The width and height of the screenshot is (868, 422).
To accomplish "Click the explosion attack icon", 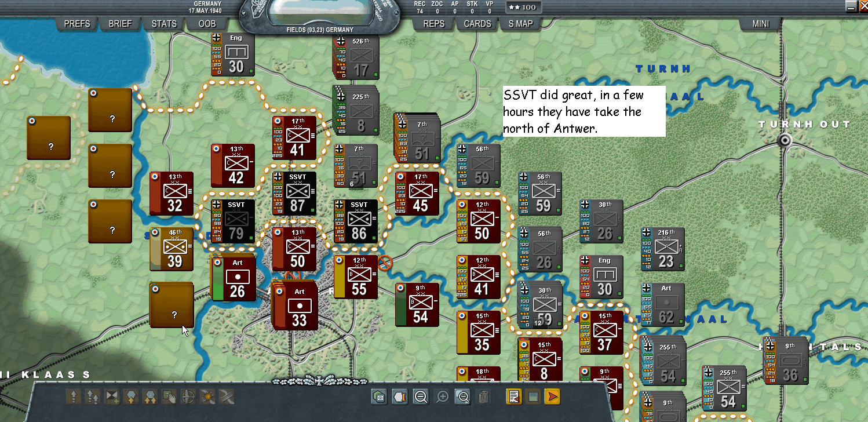I will [x=207, y=397].
